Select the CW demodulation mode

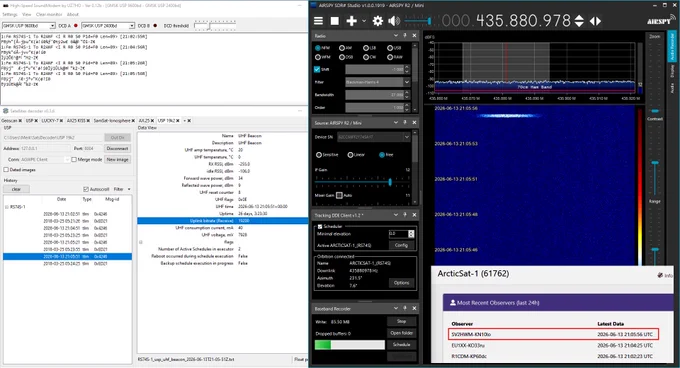369,57
